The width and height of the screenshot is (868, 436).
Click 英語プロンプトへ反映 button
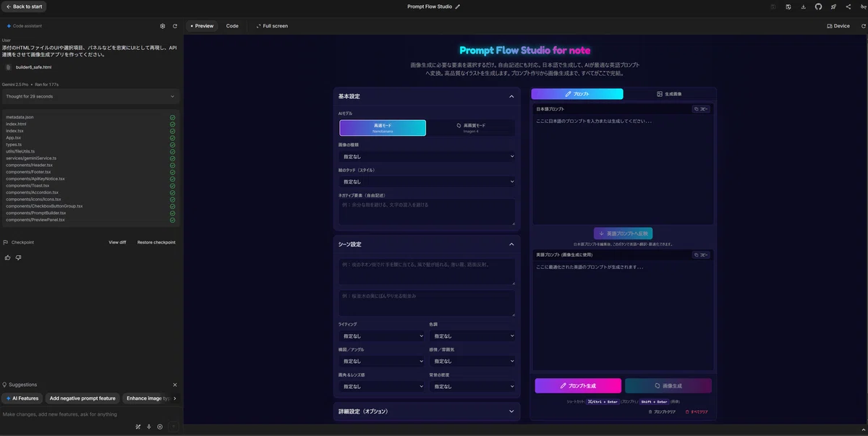click(624, 234)
